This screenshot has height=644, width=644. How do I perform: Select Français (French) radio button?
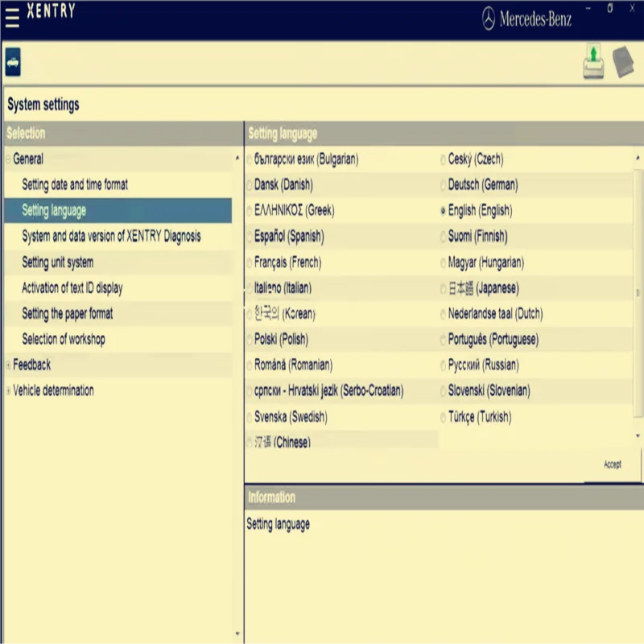250,262
